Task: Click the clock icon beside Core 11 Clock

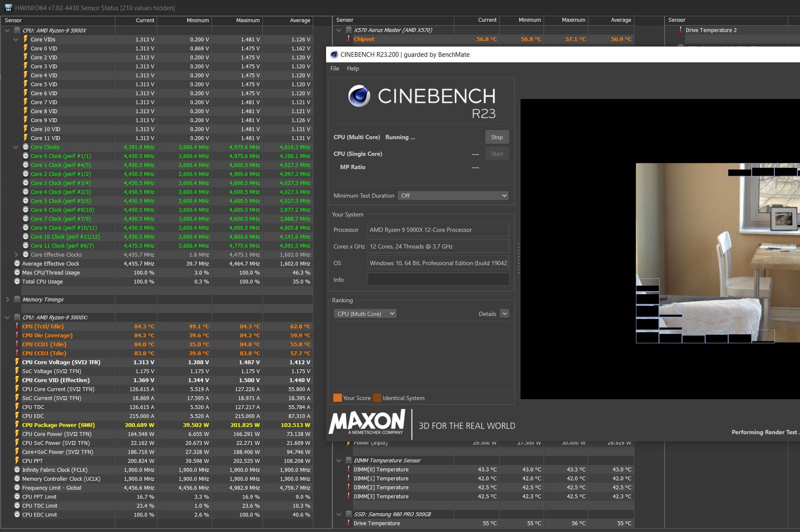Action: 26,246
